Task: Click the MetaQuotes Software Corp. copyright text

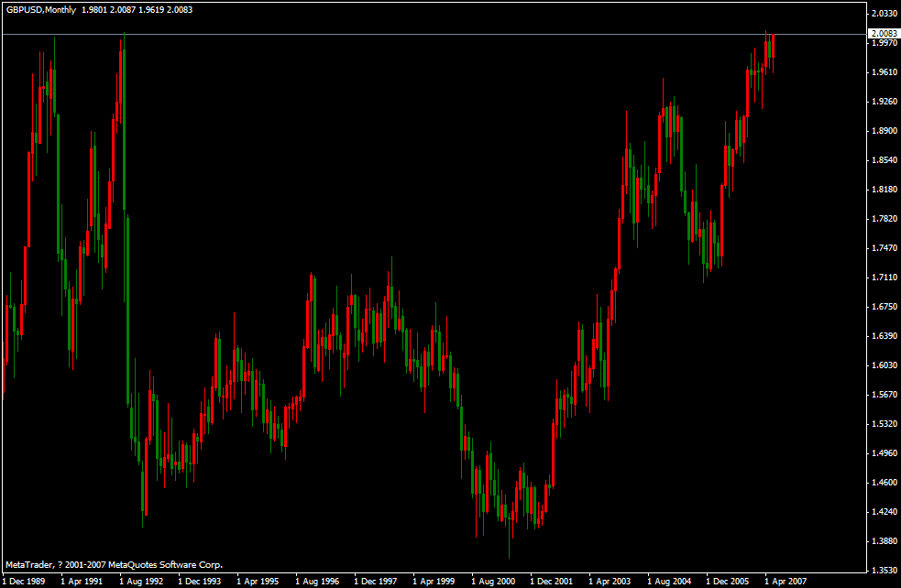Action: point(114,565)
